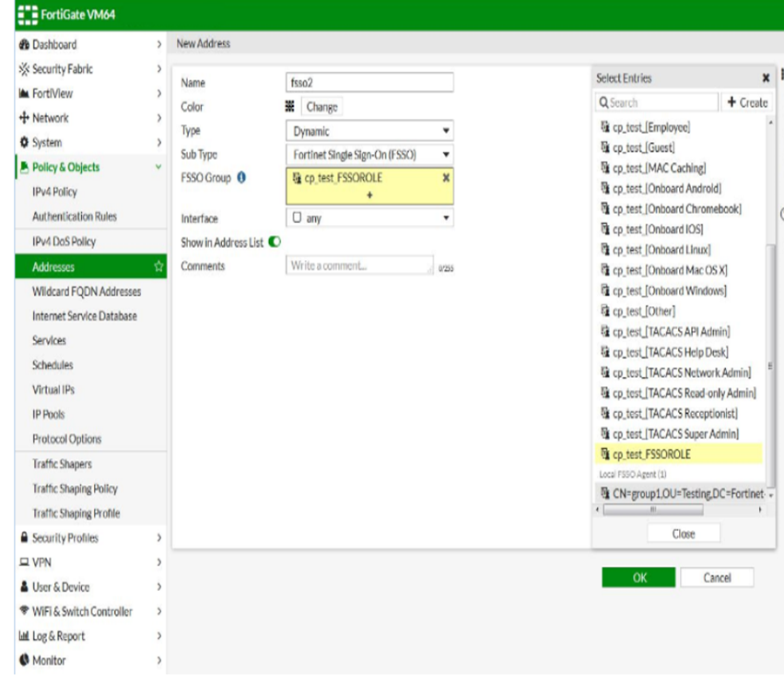The width and height of the screenshot is (784, 685).
Task: Click the System gear icon
Action: (x=24, y=143)
